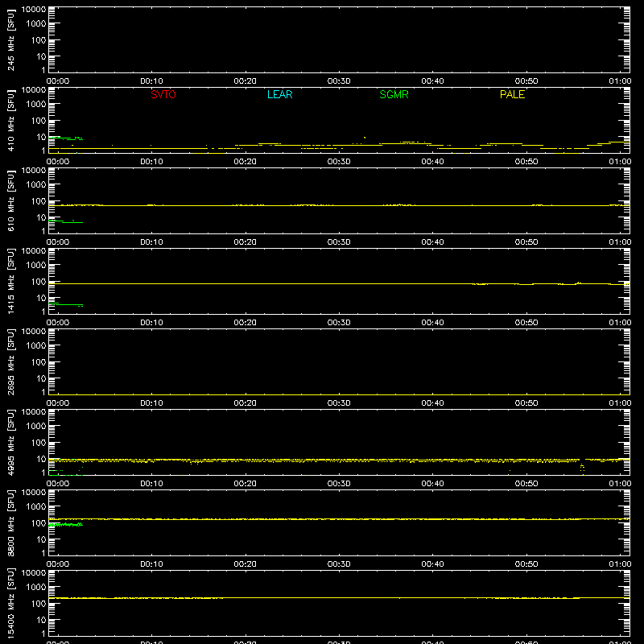
Task: Click the green SGMR trace in the 1415 MHz plot
Action: [x=68, y=305]
